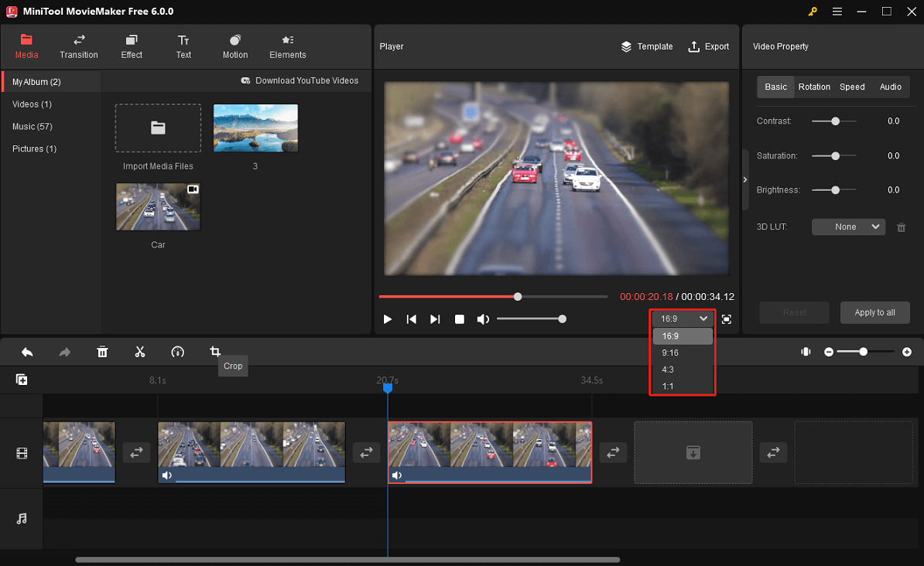Open the Template button in Player

tap(647, 46)
